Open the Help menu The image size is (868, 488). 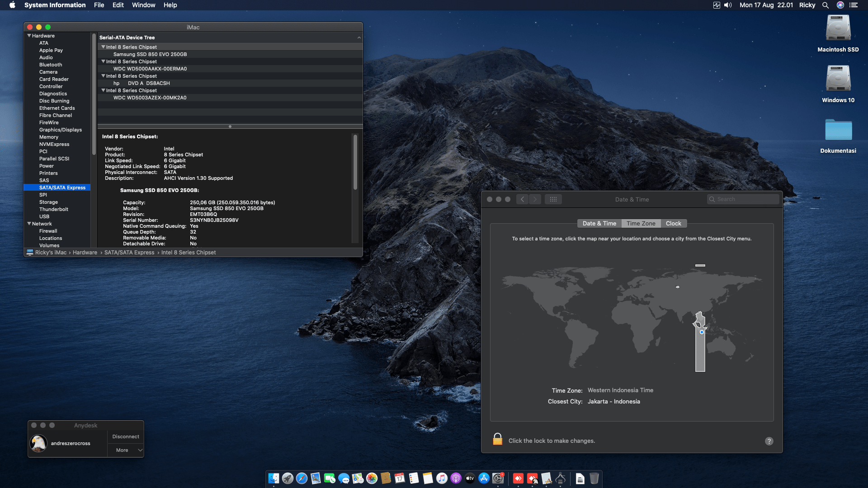(x=170, y=5)
